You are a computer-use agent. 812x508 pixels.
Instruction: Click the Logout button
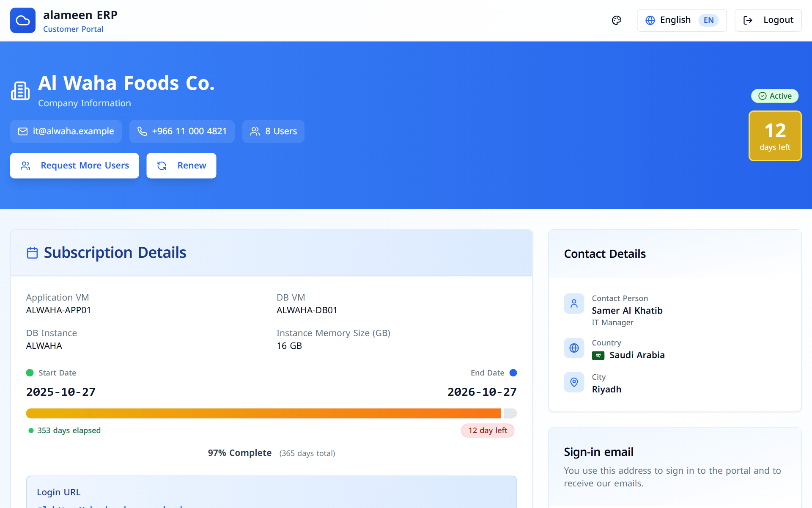[x=768, y=20]
